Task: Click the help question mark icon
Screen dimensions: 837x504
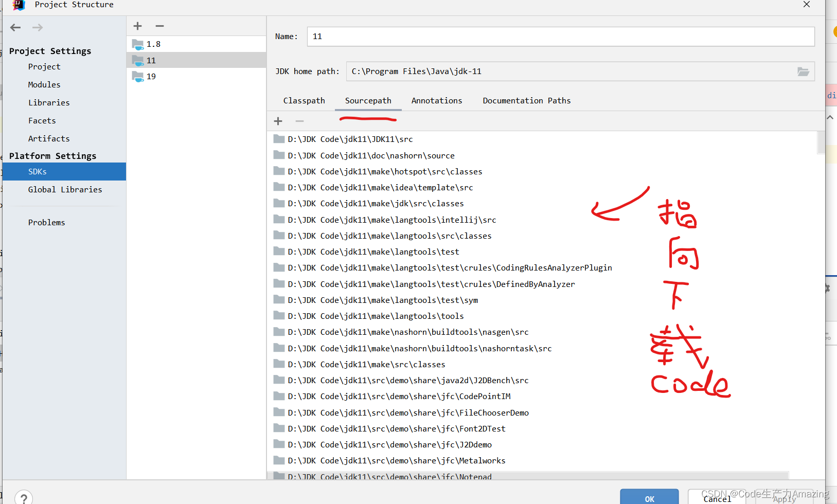Action: pyautogui.click(x=23, y=497)
